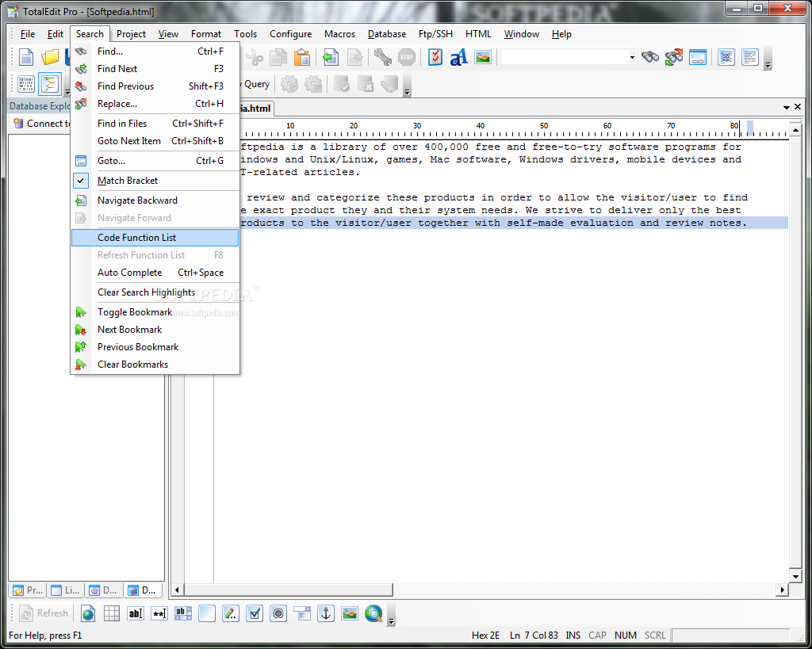Open the Project menu
Image resolution: width=812 pixels, height=649 pixels.
pos(131,34)
